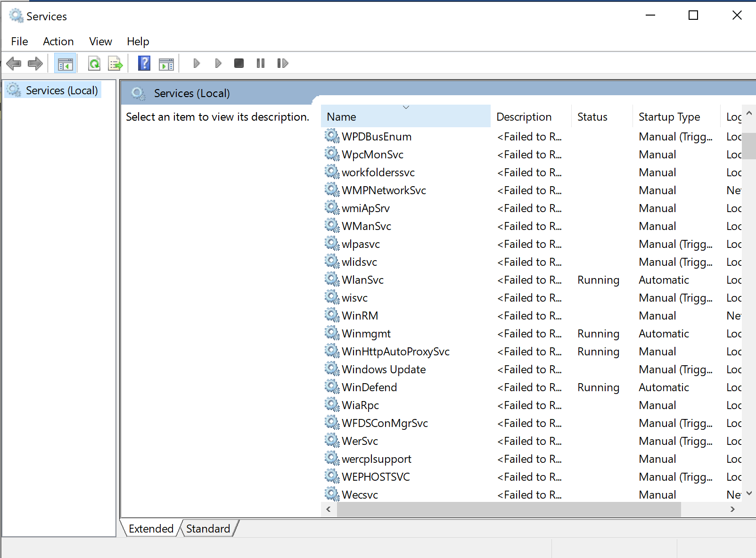
Task: Select the Winmgmt service gear icon
Action: 332,333
